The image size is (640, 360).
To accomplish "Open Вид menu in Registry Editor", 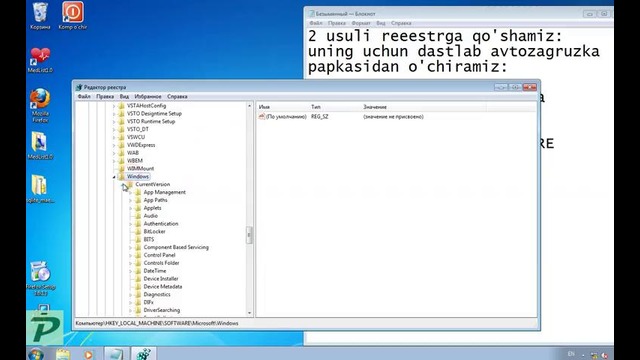I will click(x=124, y=97).
